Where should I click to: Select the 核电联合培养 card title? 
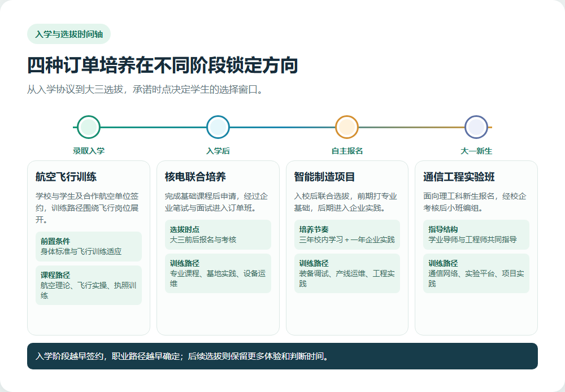pyautogui.click(x=195, y=177)
